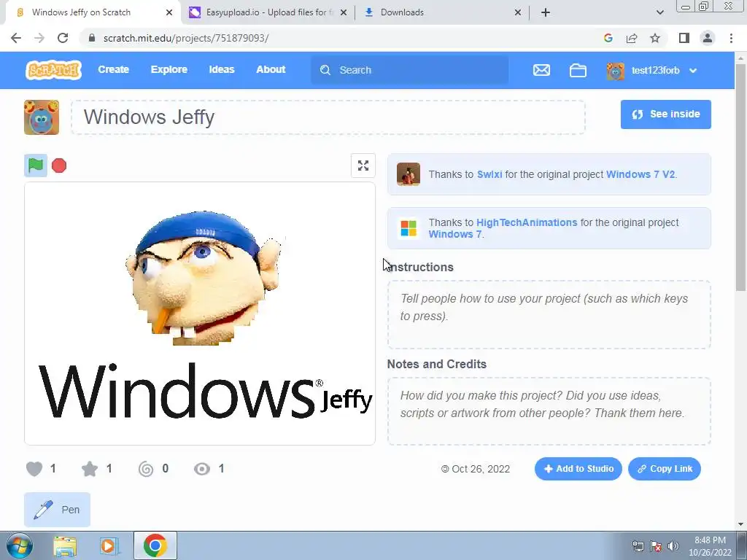The image size is (747, 560).
Task: Click the Windows logo thumbnail in credits
Action: tap(409, 228)
